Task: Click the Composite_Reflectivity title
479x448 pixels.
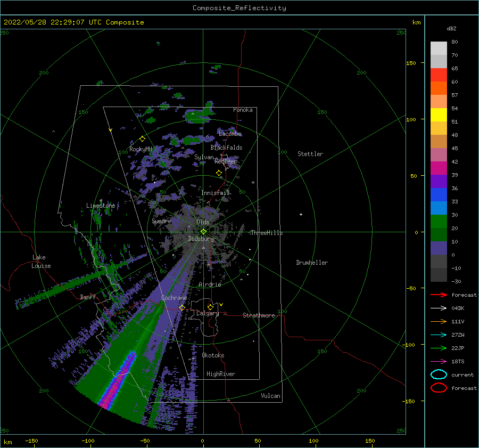Action: (x=239, y=8)
